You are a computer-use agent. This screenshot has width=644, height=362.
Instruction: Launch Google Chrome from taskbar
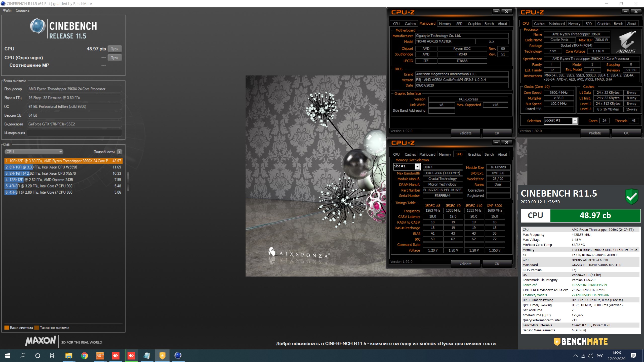84,355
